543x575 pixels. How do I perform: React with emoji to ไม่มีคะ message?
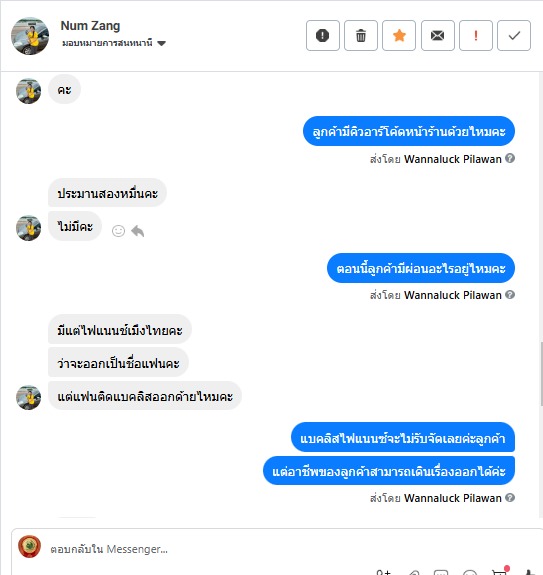coord(118,231)
